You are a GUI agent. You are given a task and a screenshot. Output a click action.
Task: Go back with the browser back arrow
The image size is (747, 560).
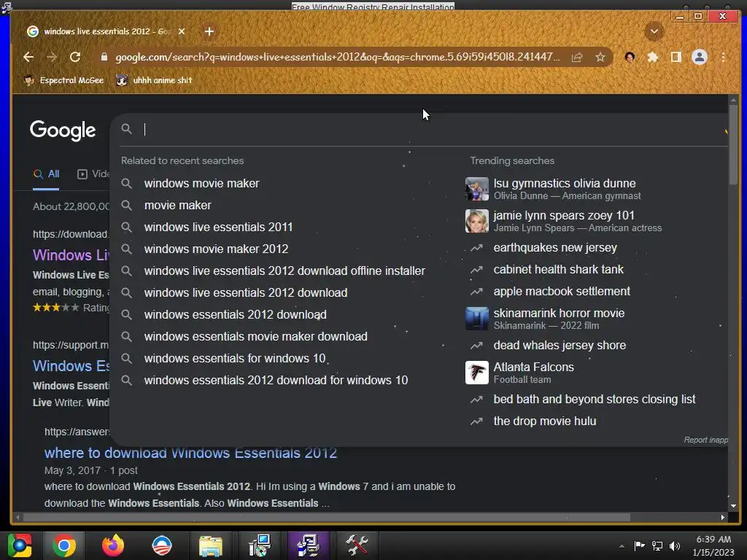click(x=28, y=57)
